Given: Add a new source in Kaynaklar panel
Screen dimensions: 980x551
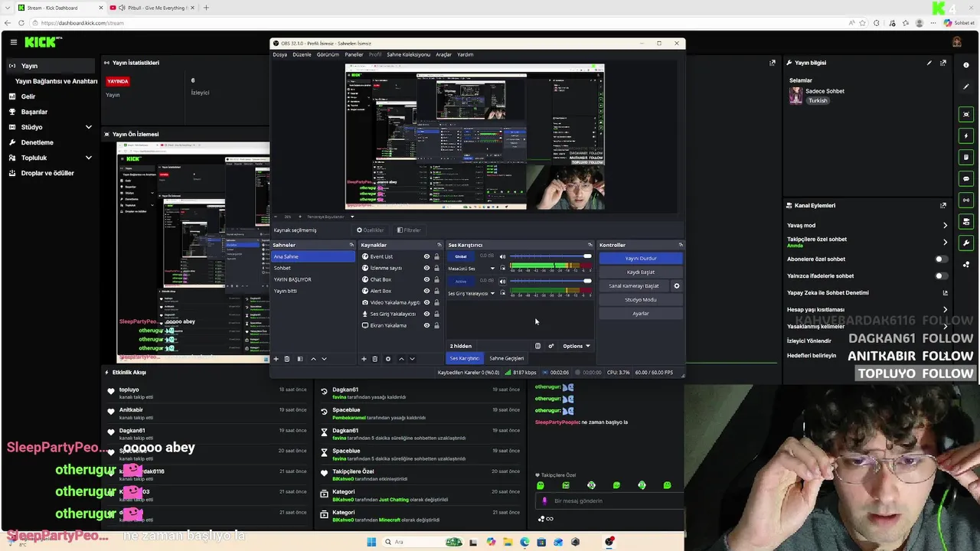Looking at the screenshot, I should tap(364, 359).
